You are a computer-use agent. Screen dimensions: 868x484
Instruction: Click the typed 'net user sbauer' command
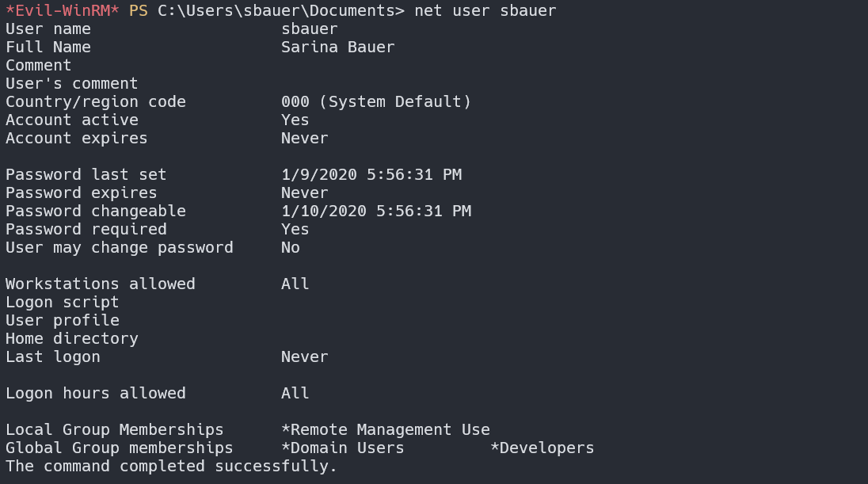tap(485, 11)
